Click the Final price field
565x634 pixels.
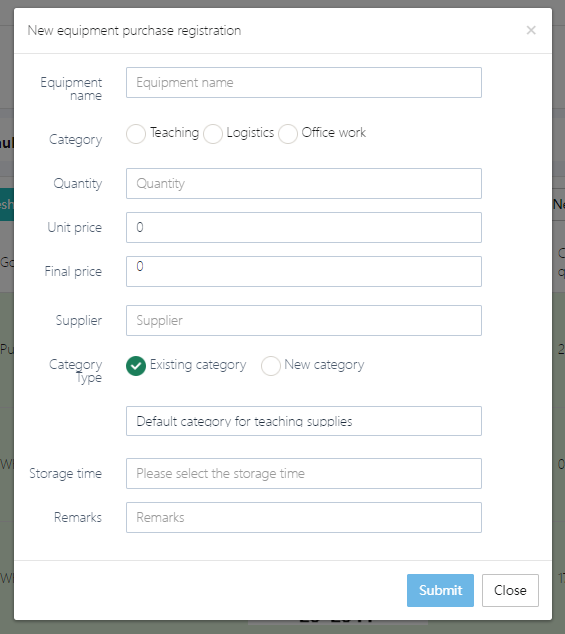click(x=304, y=271)
